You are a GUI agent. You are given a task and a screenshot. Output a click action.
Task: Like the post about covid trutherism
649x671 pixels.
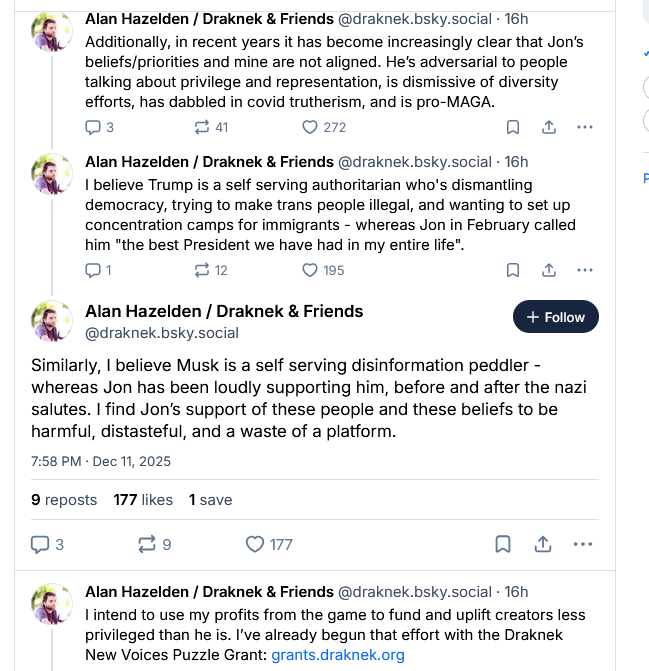310,127
